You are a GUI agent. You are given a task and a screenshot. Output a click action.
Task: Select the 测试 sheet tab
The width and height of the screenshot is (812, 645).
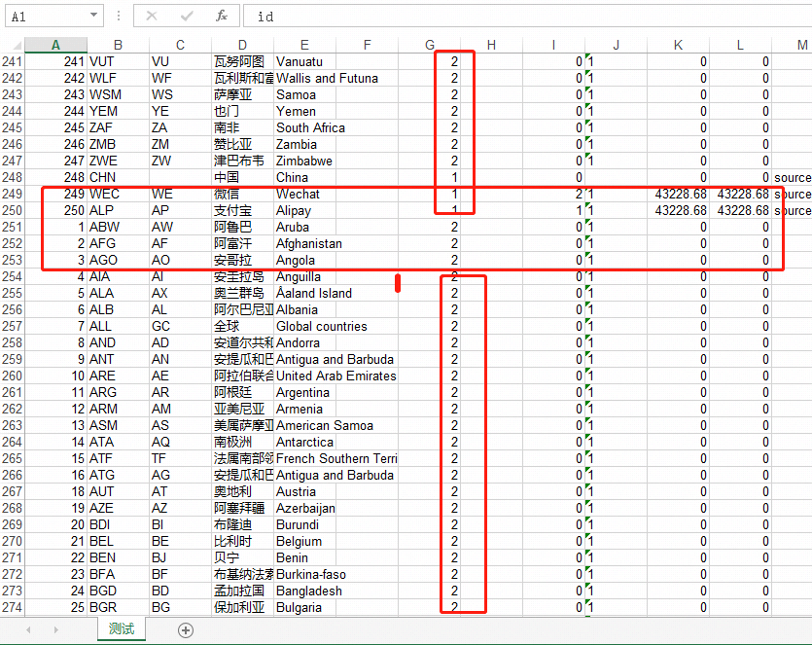[121, 629]
